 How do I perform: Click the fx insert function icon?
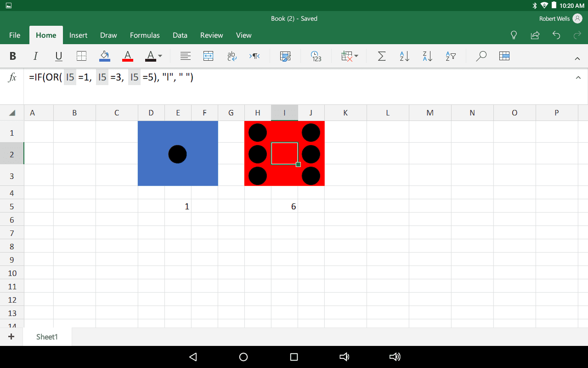click(x=12, y=77)
